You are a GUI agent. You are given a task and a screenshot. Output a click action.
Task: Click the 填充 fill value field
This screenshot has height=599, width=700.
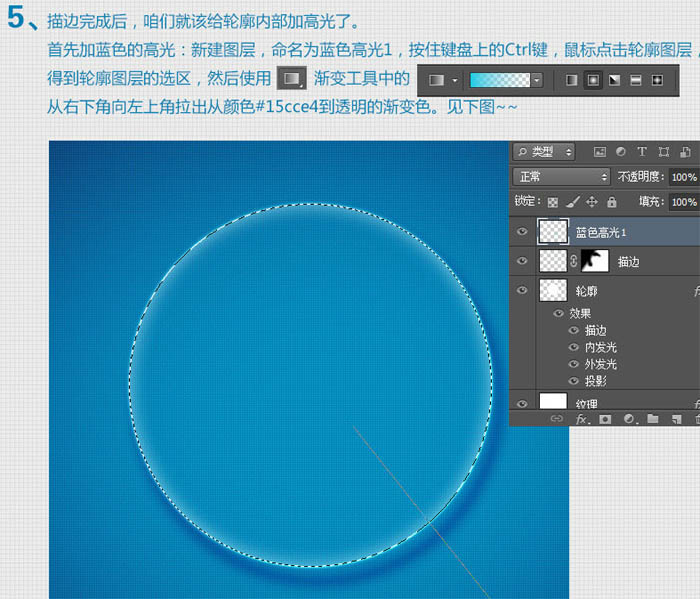[684, 202]
